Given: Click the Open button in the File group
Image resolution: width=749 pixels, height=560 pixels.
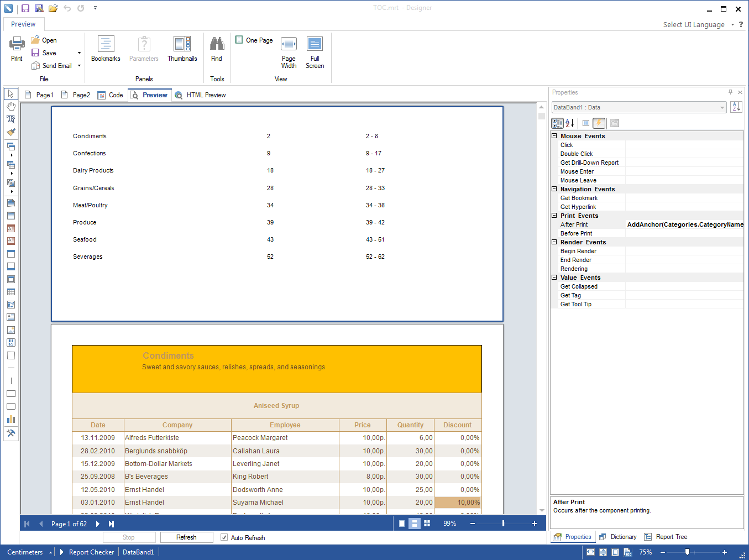Looking at the screenshot, I should 44,40.
